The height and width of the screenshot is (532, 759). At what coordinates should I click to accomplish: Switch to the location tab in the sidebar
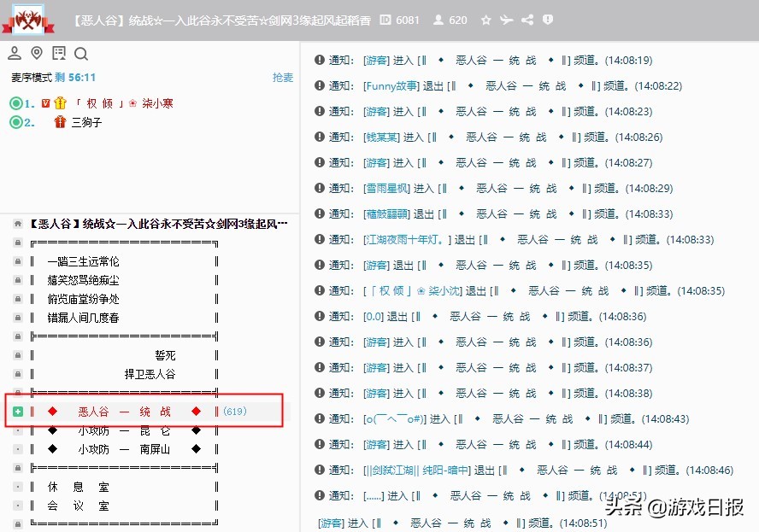(36, 53)
